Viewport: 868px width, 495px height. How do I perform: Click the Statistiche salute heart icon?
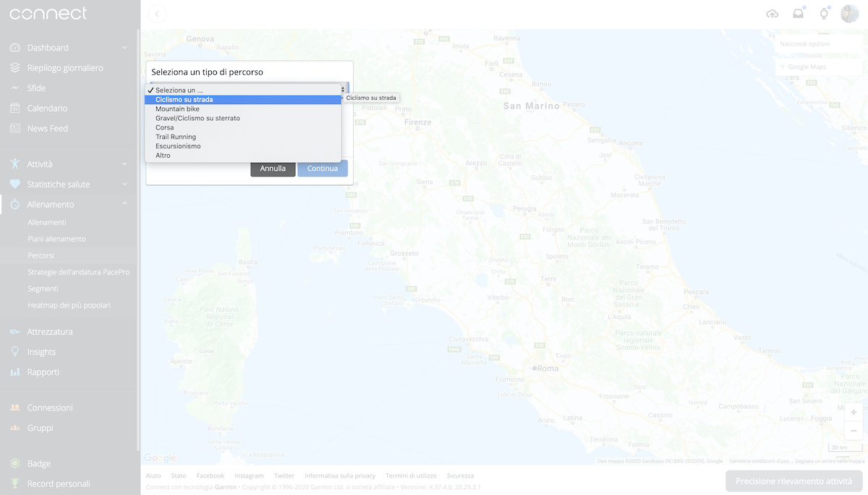(15, 185)
